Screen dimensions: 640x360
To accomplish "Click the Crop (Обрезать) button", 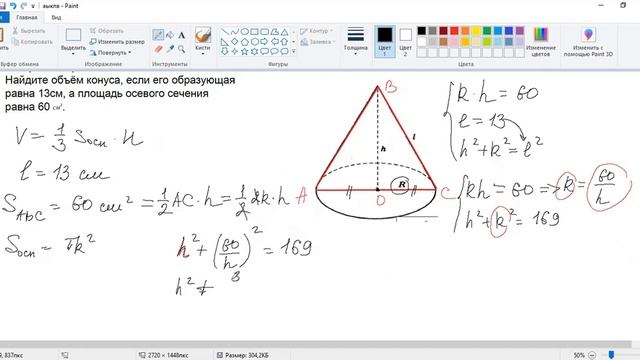I will point(106,31).
